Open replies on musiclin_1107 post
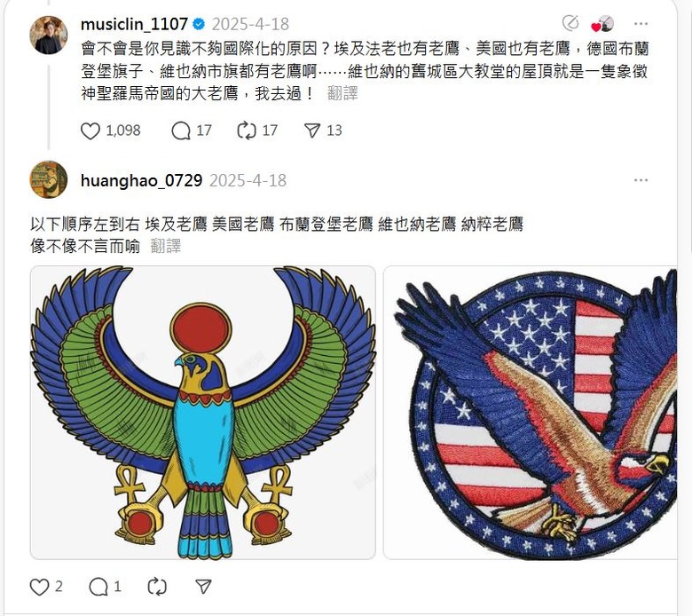This screenshot has width=692, height=616. [180, 130]
